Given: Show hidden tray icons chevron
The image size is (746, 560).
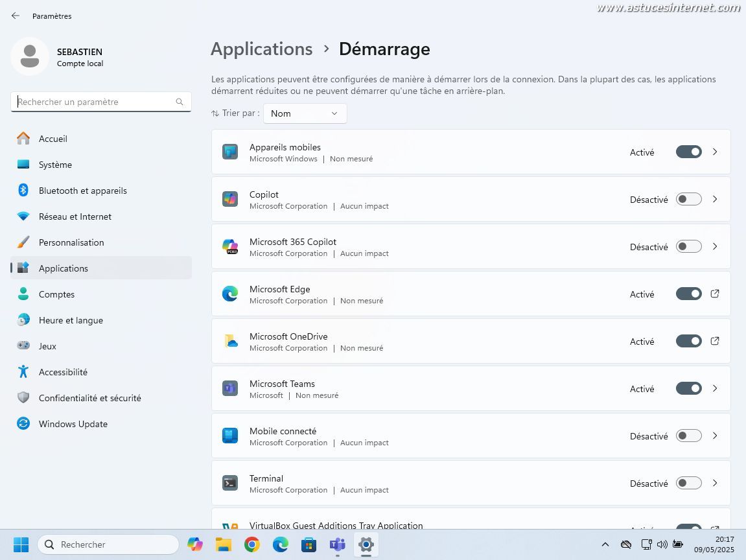Looking at the screenshot, I should coord(605,544).
